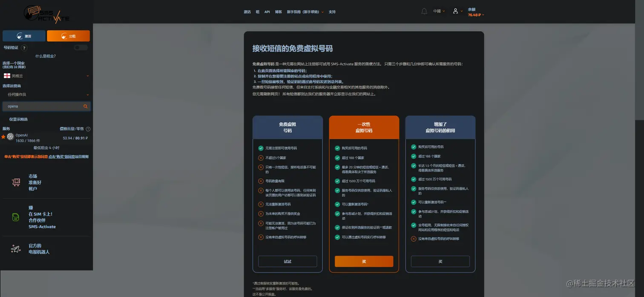The image size is (644, 297).
Task: Click the 一次性 虚拟号码 card header
Action: (364, 127)
